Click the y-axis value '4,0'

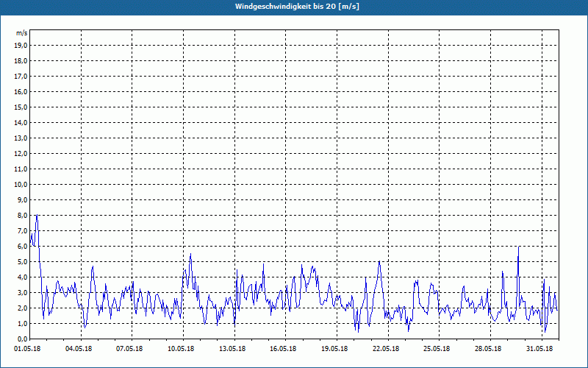click(x=22, y=277)
